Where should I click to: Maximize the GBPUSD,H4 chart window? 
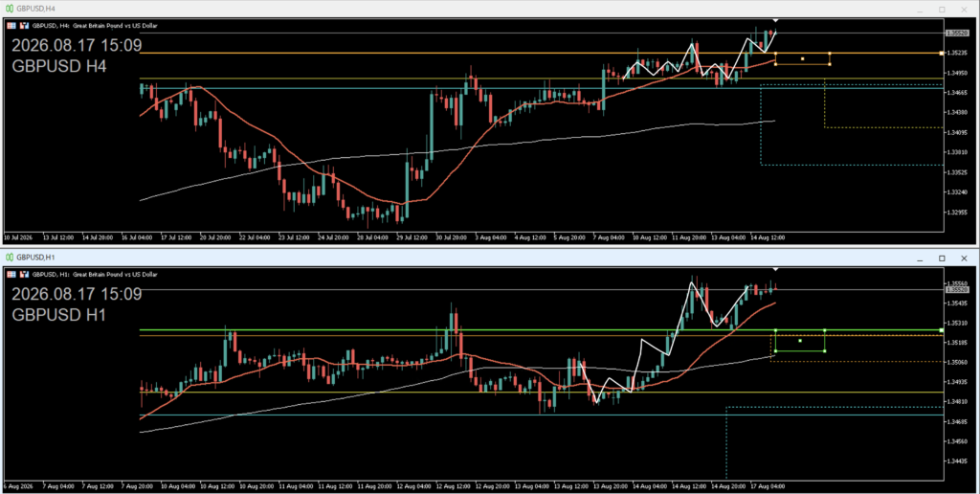942,10
